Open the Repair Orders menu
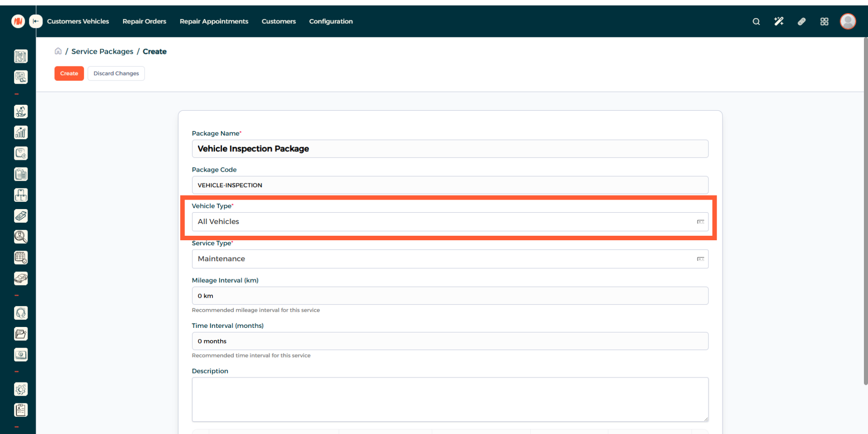The image size is (868, 434). click(144, 21)
